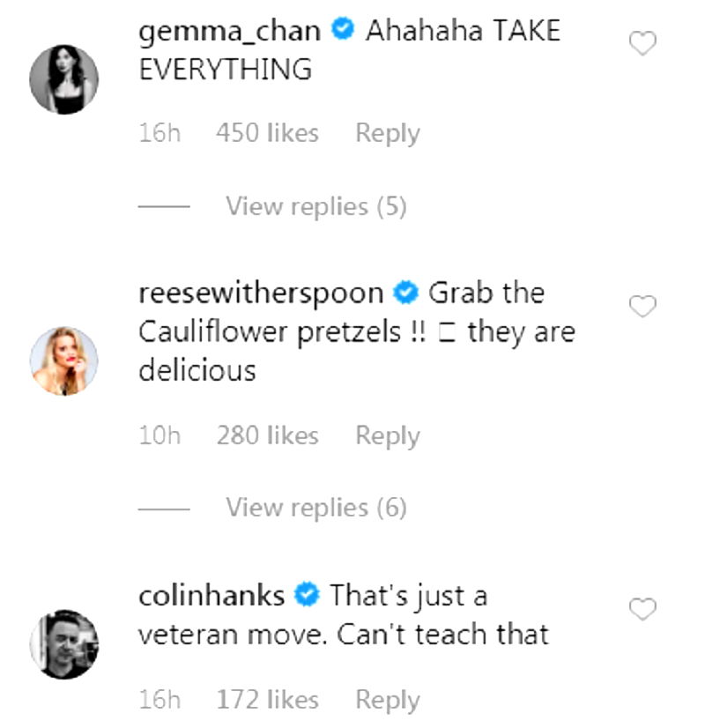Reply to the veteran move comment
Screen dimensions: 705x728
(387, 701)
